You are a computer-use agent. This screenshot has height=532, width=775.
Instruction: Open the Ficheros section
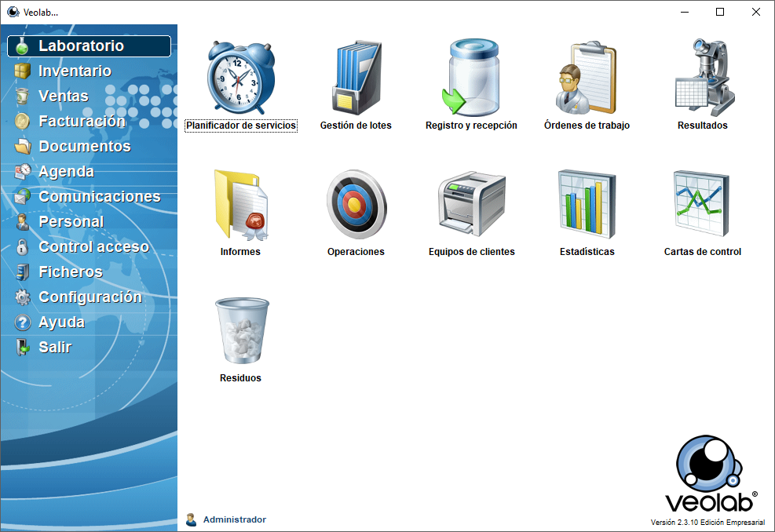(x=71, y=272)
